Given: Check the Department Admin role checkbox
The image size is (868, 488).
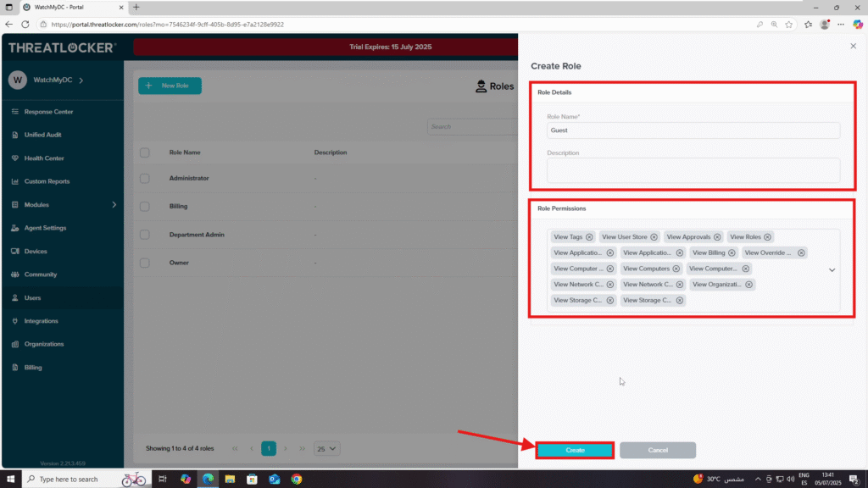Looking at the screenshot, I should coord(144,235).
